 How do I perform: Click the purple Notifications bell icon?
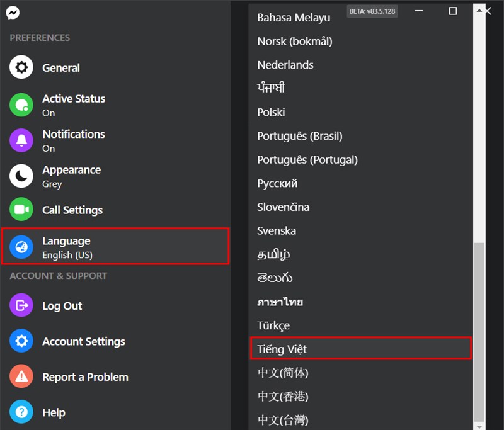21,140
